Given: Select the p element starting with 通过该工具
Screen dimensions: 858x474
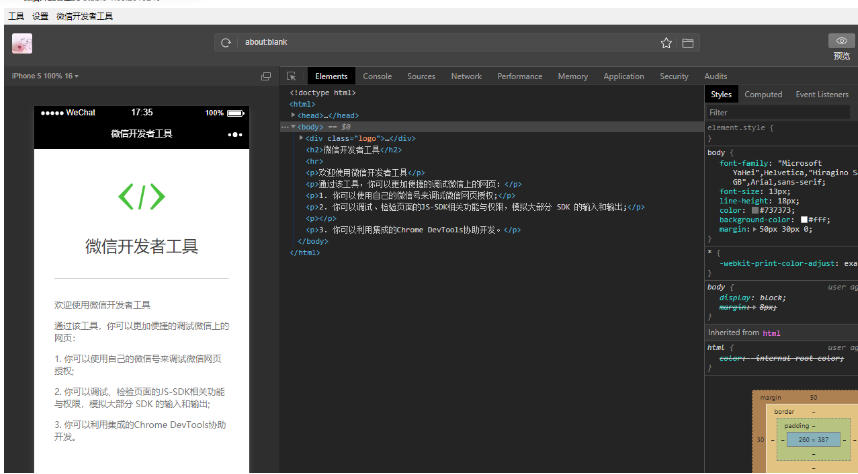Looking at the screenshot, I should pos(413,184).
